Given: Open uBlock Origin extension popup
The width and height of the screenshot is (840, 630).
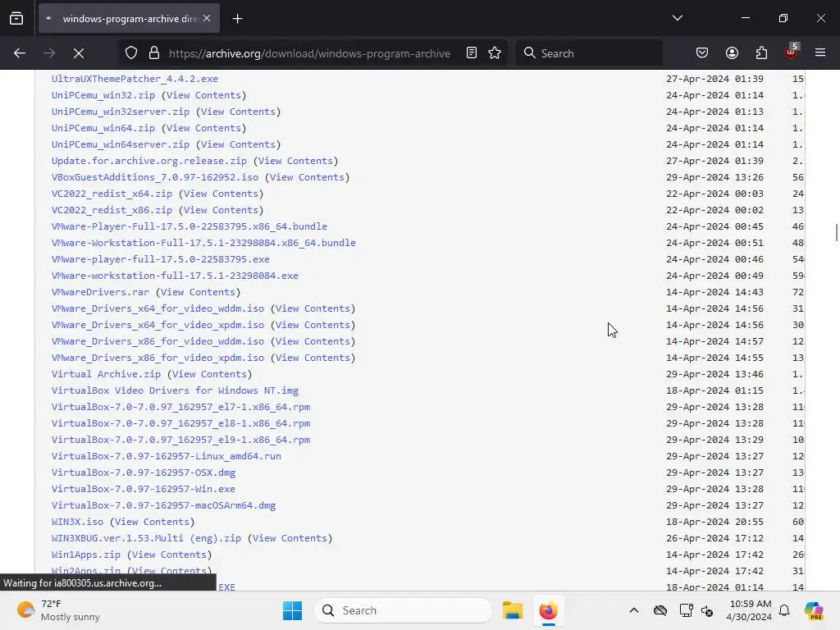Looking at the screenshot, I should (x=791, y=52).
